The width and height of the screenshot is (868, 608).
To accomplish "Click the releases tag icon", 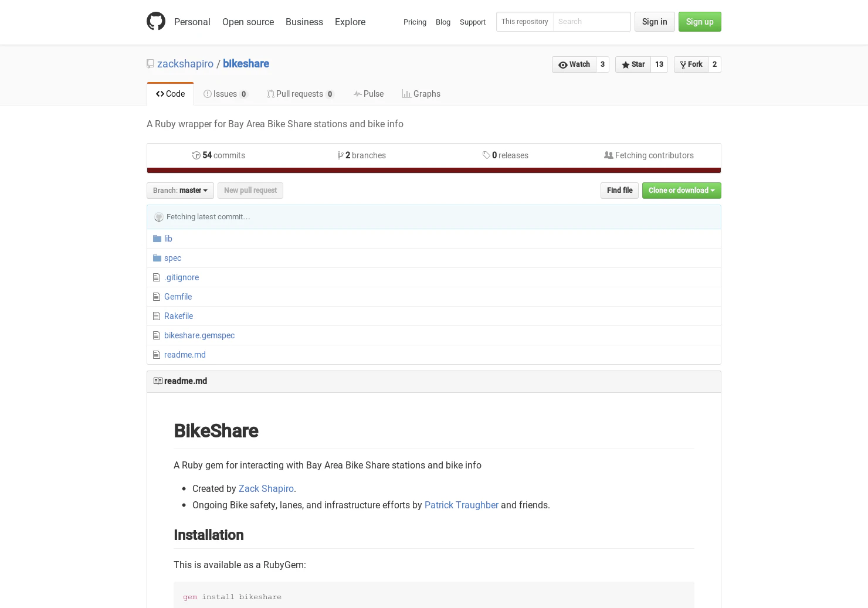I will pos(486,155).
